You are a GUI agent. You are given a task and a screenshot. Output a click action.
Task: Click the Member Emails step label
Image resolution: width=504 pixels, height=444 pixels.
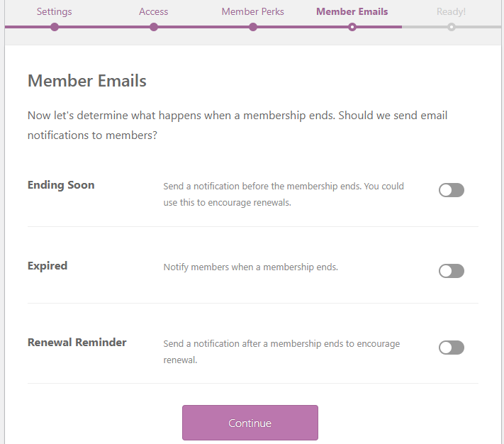(352, 11)
